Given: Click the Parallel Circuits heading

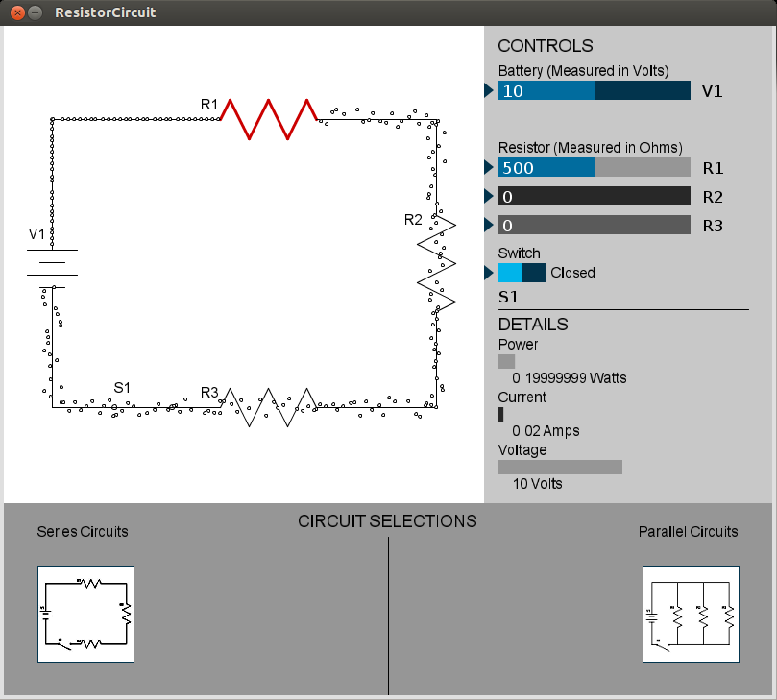Looking at the screenshot, I should (x=689, y=532).
